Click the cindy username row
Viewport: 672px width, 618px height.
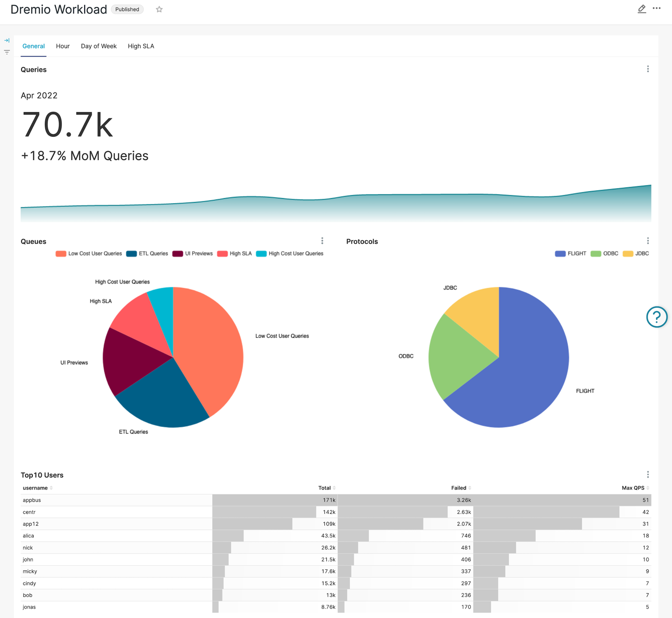tap(29, 583)
